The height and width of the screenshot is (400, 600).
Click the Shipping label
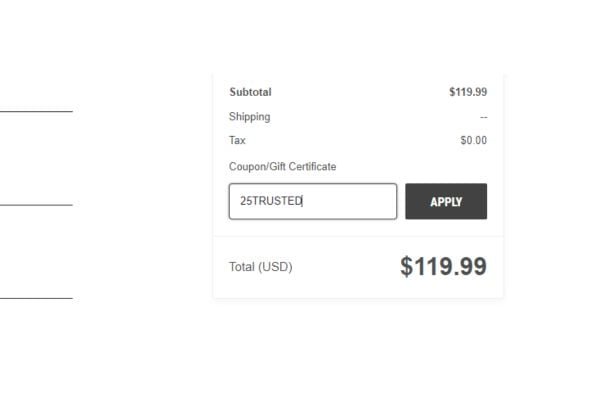click(x=249, y=117)
